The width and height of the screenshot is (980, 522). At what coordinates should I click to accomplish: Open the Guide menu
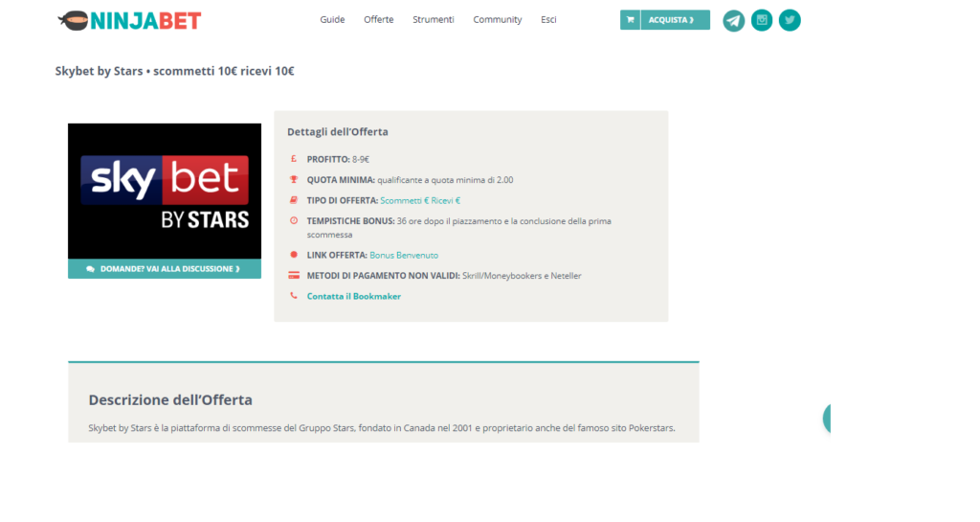tap(332, 20)
